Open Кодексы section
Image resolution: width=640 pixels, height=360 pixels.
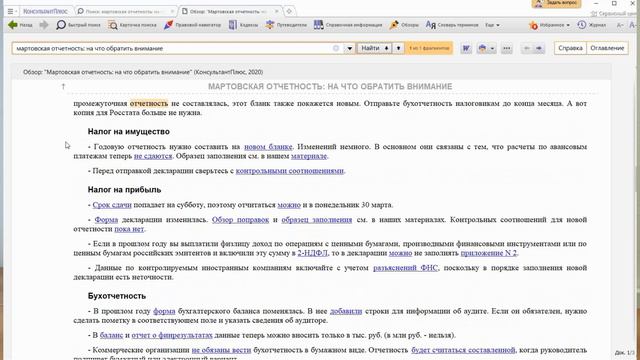pyautogui.click(x=243, y=25)
